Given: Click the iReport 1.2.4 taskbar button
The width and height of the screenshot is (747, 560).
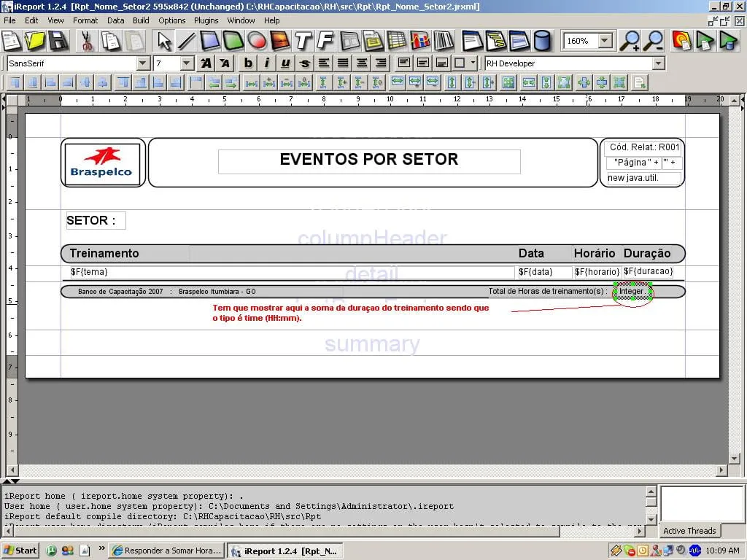Looking at the screenshot, I should pos(285,551).
